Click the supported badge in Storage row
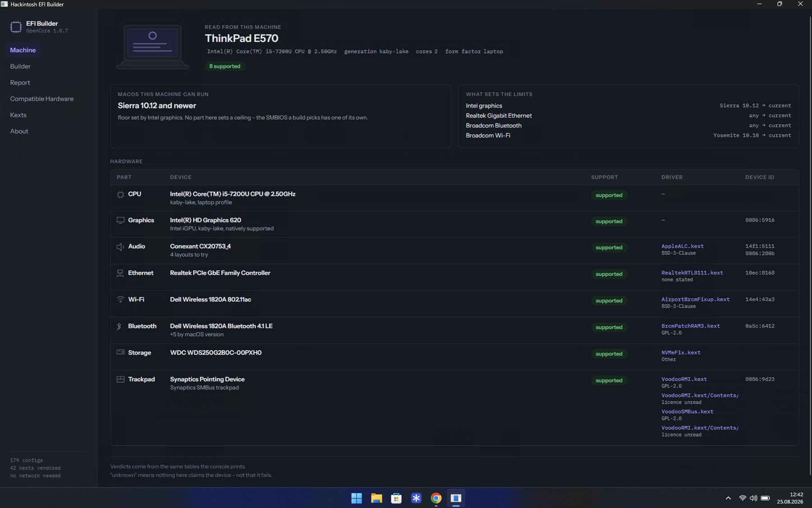 coord(609,354)
